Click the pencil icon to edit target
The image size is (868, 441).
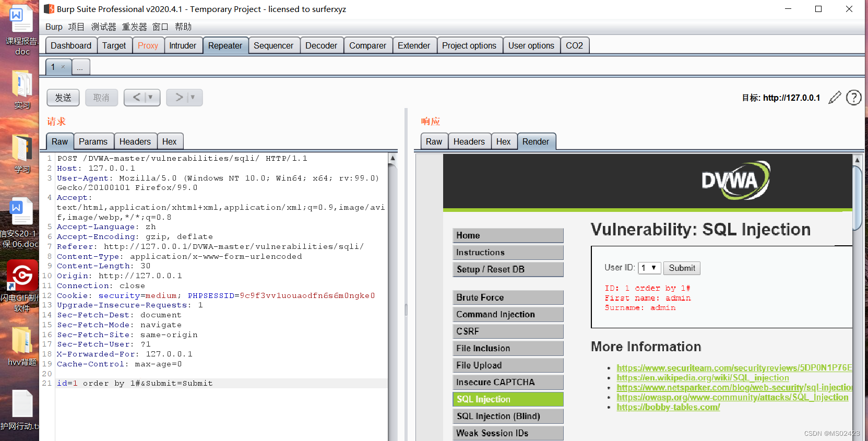(x=835, y=98)
